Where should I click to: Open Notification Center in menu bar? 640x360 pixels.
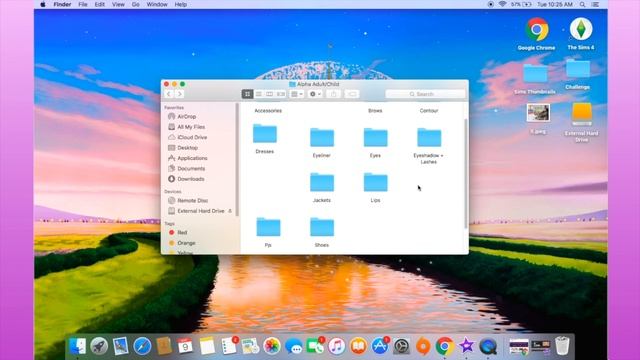click(596, 4)
